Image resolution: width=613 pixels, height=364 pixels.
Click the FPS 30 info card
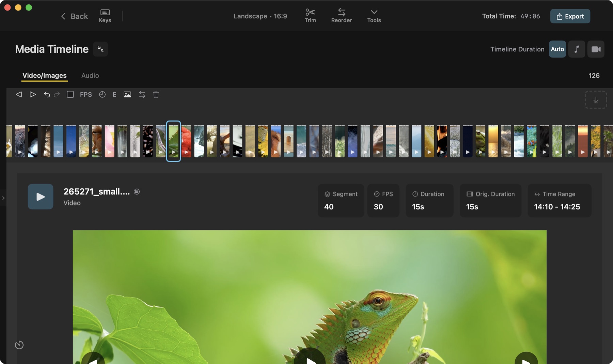pyautogui.click(x=383, y=201)
